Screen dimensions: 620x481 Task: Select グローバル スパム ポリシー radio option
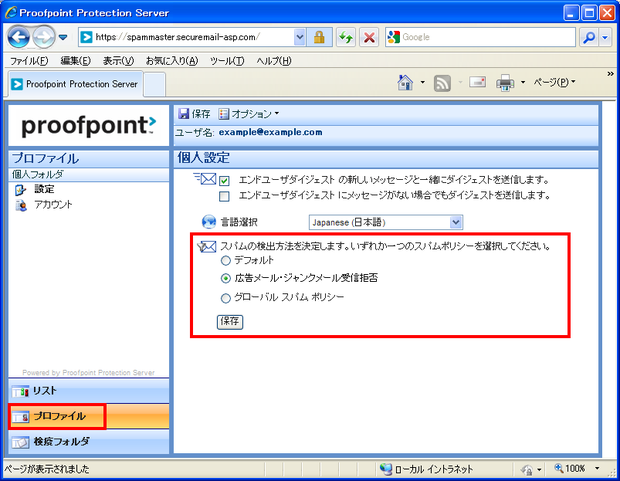pyautogui.click(x=225, y=298)
